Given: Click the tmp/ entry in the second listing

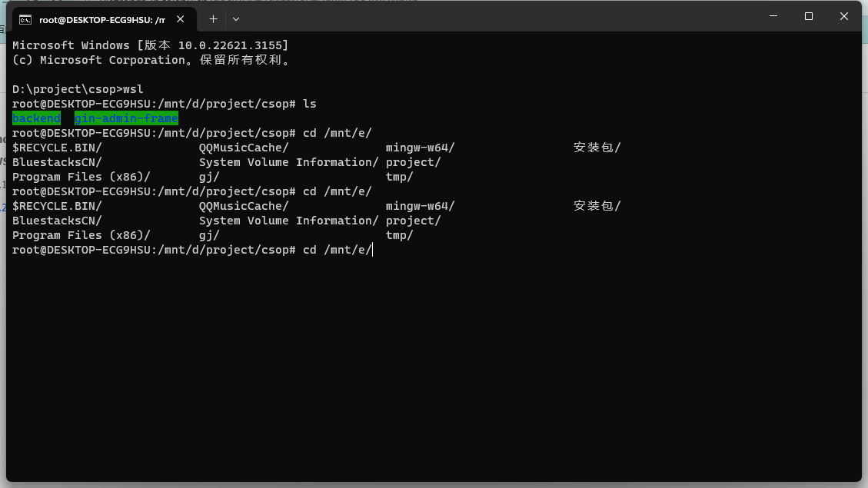Looking at the screenshot, I should (400, 236).
